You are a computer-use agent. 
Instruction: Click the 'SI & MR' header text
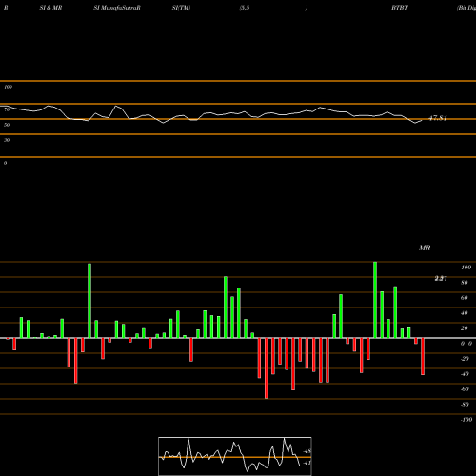(x=50, y=8)
